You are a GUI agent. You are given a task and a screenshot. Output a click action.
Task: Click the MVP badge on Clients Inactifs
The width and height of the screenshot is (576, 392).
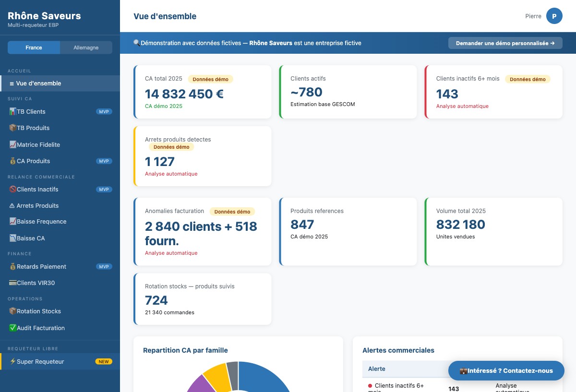[x=104, y=189]
